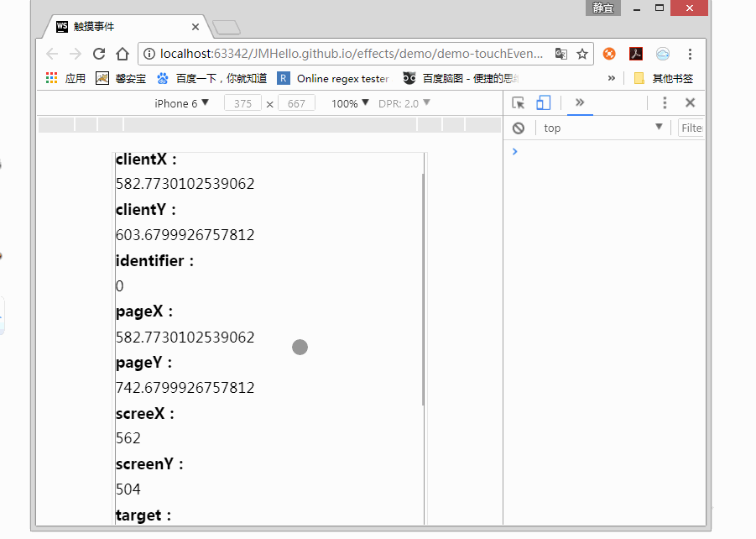Select the 触摸事件 browser tab
Image resolution: width=756 pixels, height=539 pixels.
pos(126,27)
